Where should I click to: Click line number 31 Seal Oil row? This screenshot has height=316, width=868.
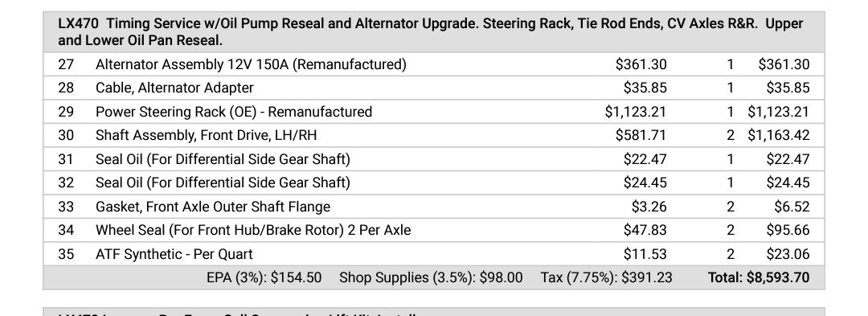433,159
